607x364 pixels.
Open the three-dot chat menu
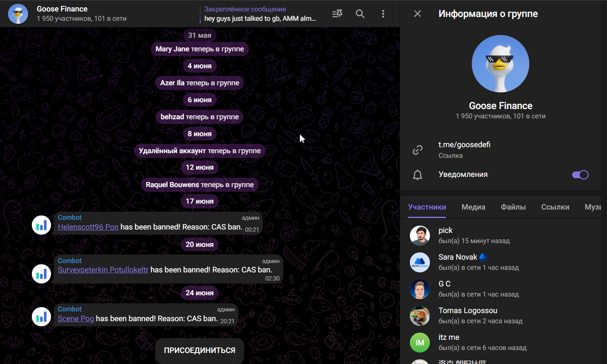coord(383,14)
